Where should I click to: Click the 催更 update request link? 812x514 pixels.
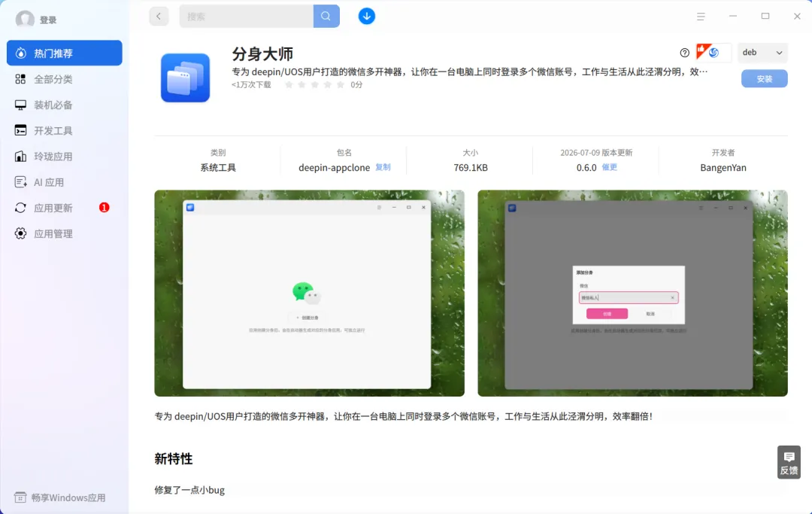tap(610, 167)
